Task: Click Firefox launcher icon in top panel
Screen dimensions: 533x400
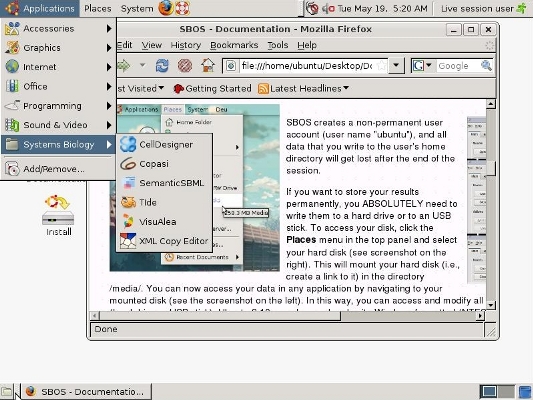Action: [x=166, y=8]
